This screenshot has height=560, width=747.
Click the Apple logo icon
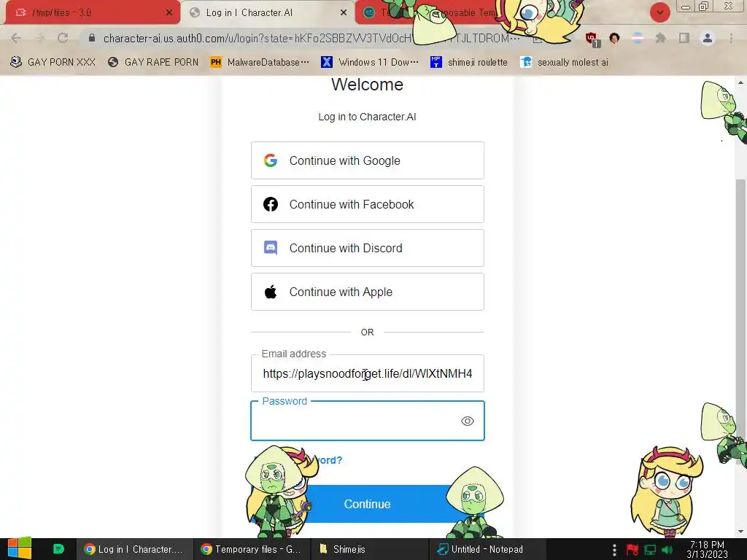[x=271, y=292]
